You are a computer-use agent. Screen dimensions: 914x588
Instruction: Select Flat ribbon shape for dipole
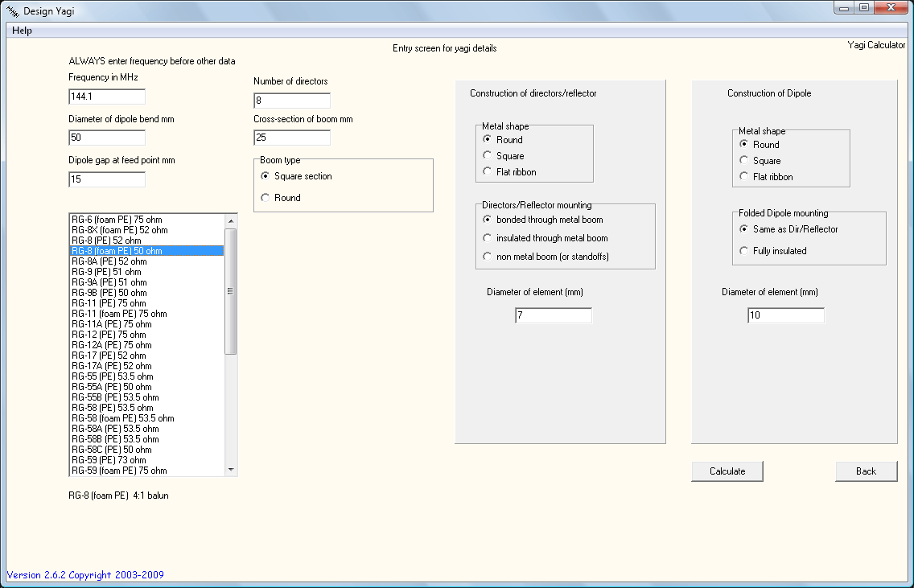(743, 177)
